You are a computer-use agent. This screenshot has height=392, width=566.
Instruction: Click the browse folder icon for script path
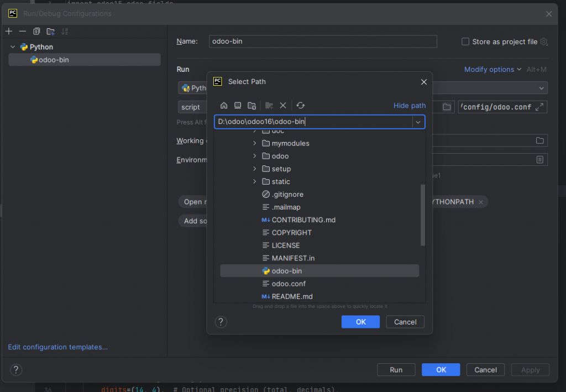pos(447,107)
